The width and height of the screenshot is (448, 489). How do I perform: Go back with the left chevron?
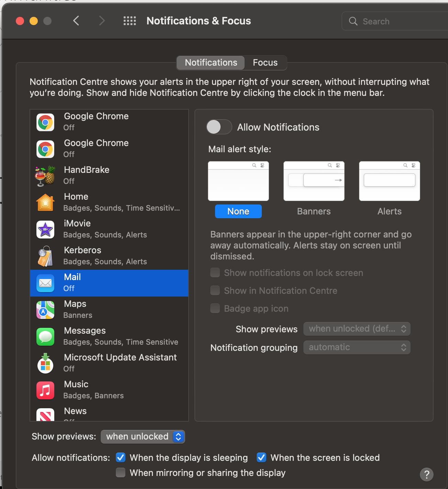point(76,21)
